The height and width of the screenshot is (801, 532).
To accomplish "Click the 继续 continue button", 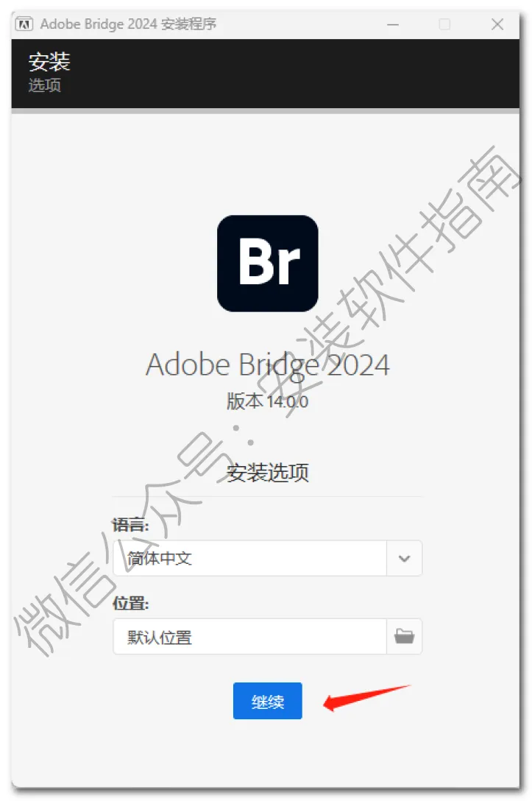I will tap(268, 701).
